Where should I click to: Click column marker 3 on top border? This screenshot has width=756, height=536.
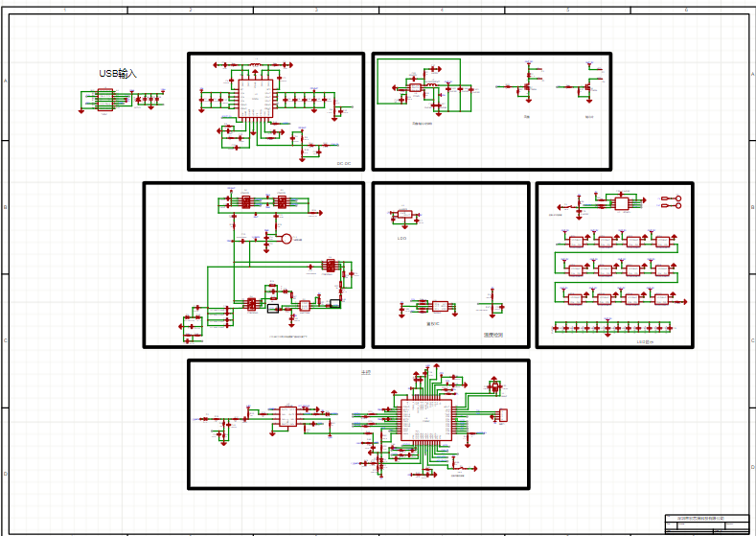(316, 10)
